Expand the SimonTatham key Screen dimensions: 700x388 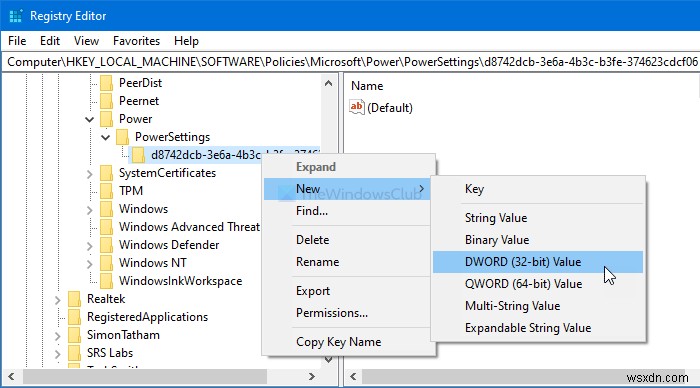58,336
